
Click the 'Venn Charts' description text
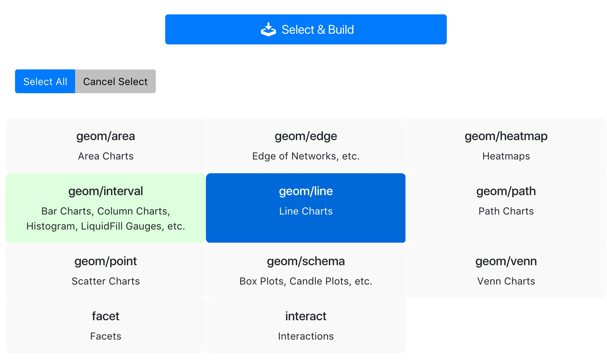(506, 281)
